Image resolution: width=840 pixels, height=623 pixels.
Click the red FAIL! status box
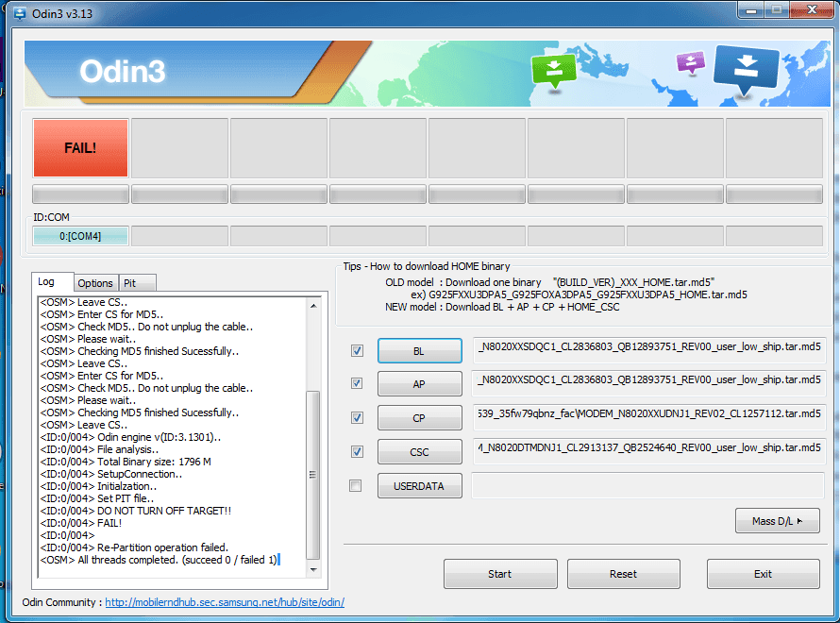coord(80,148)
